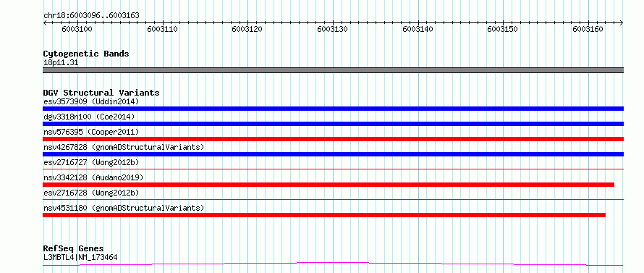Click the esv3573909 (Uddin2014) variant bar
Screen dimensions: 644x273
[x=333, y=109]
